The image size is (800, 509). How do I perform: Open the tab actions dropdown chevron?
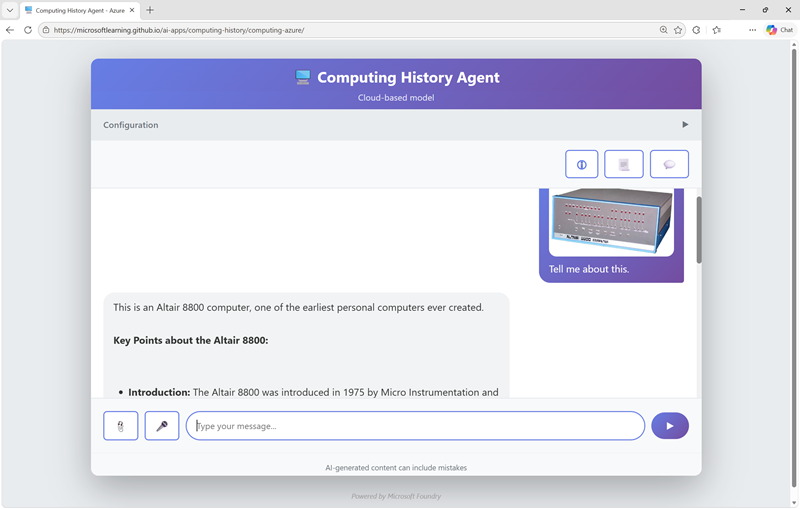(x=10, y=10)
